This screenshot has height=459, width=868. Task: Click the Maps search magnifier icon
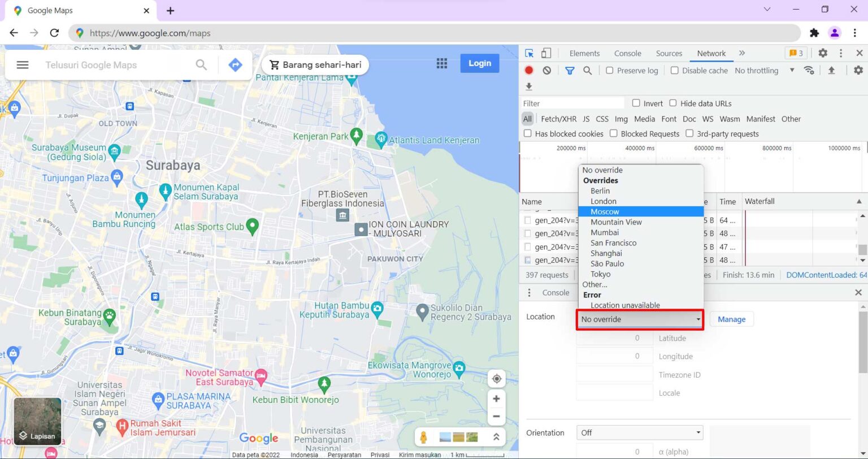point(201,64)
